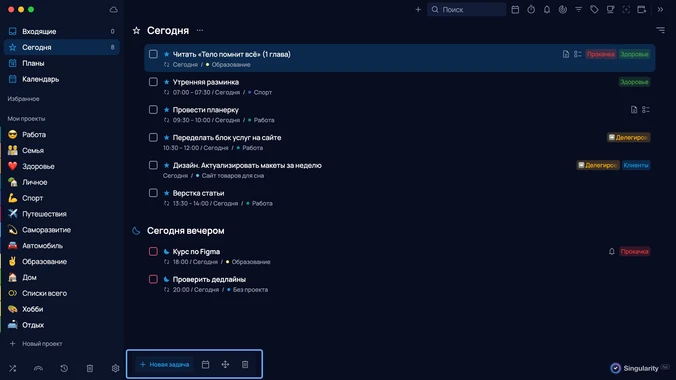Click Клиенты tag on the Дизайн task
676x380 pixels.
[x=636, y=165]
